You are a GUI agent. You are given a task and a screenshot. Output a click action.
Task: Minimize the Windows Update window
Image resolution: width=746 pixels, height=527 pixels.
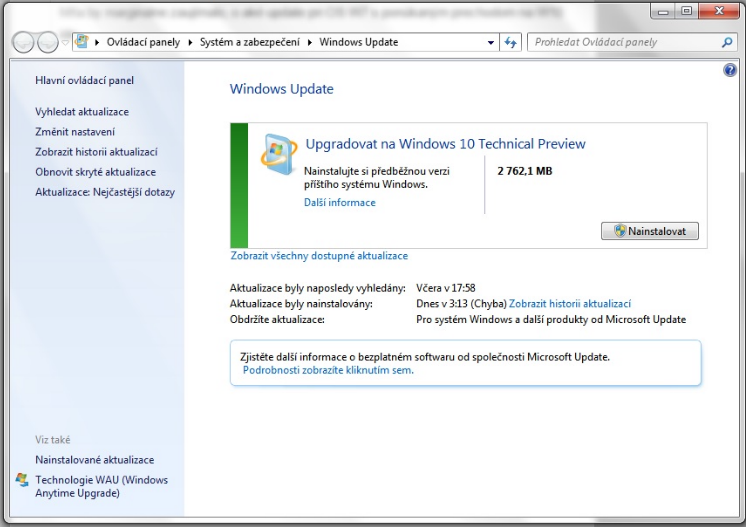coord(663,11)
